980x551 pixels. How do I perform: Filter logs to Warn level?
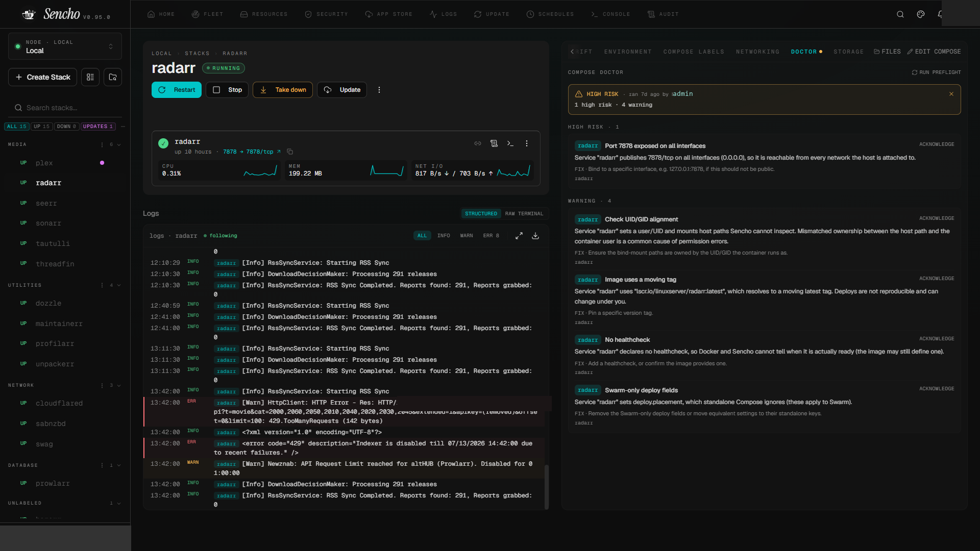467,236
